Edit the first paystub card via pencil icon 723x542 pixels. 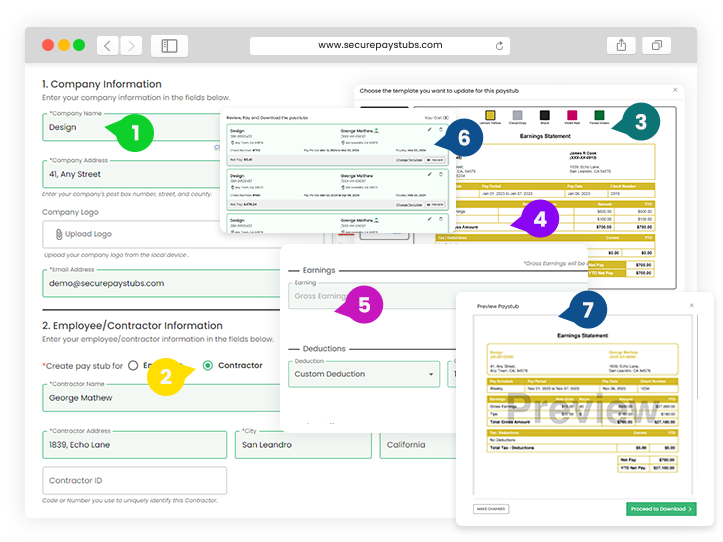point(430,130)
